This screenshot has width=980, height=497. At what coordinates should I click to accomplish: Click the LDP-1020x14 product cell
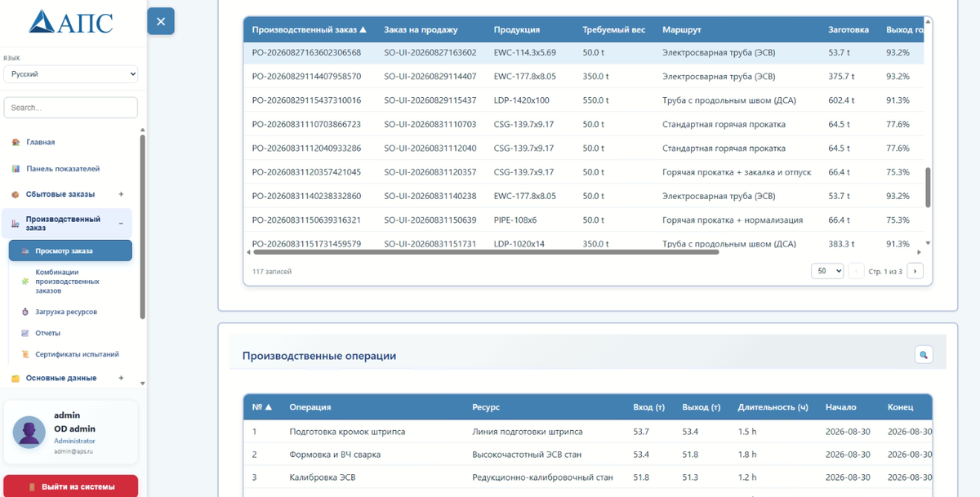[x=519, y=243]
